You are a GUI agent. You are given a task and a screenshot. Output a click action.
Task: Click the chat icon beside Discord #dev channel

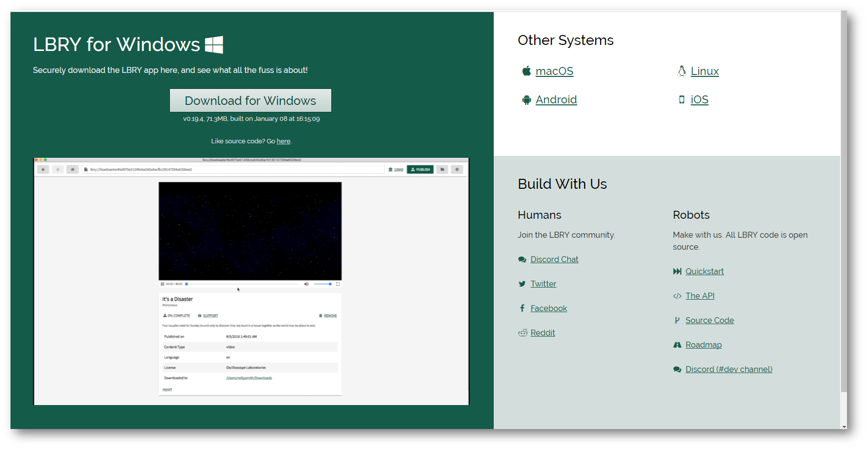(677, 370)
